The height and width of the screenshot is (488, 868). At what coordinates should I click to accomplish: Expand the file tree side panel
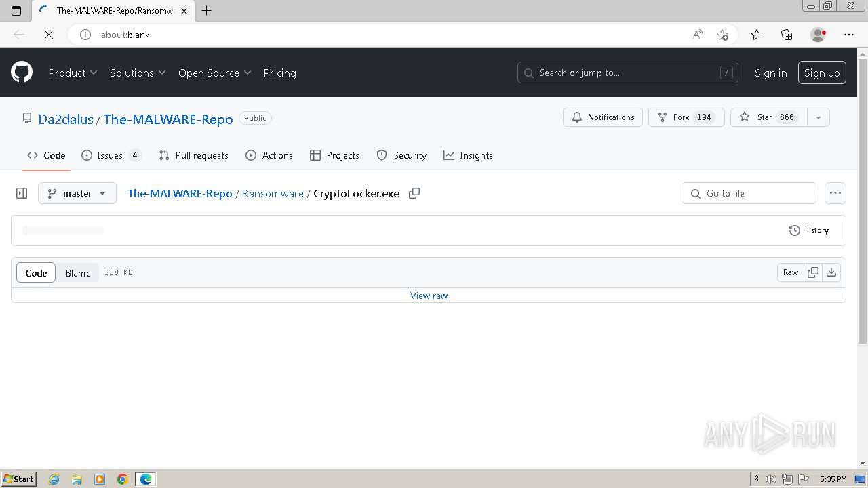[x=22, y=193]
